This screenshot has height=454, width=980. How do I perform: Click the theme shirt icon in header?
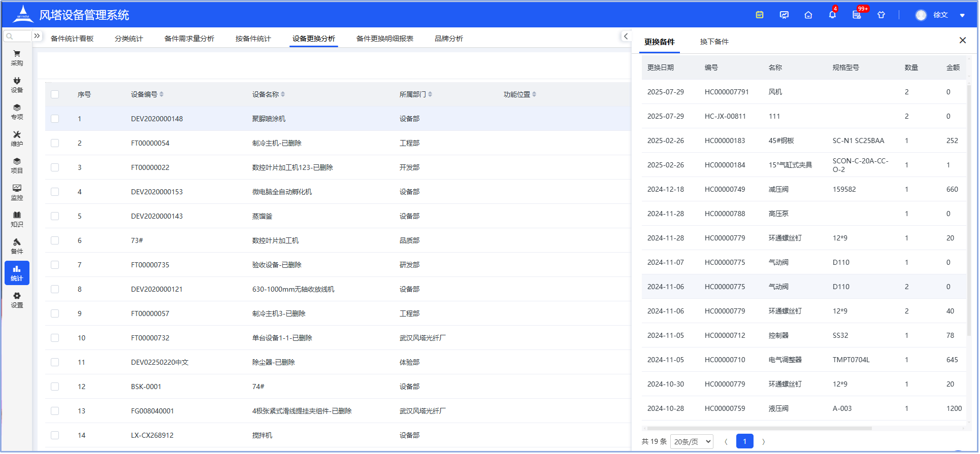coord(881,15)
